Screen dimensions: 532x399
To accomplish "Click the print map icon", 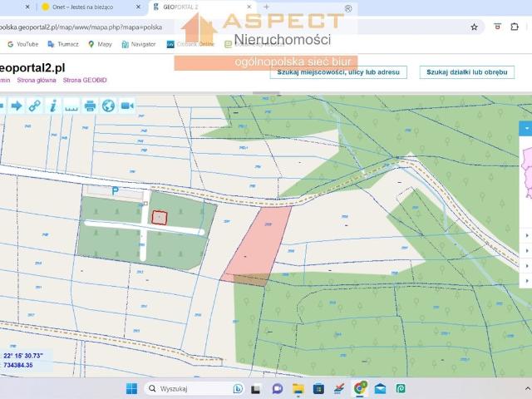I will click(x=90, y=106).
